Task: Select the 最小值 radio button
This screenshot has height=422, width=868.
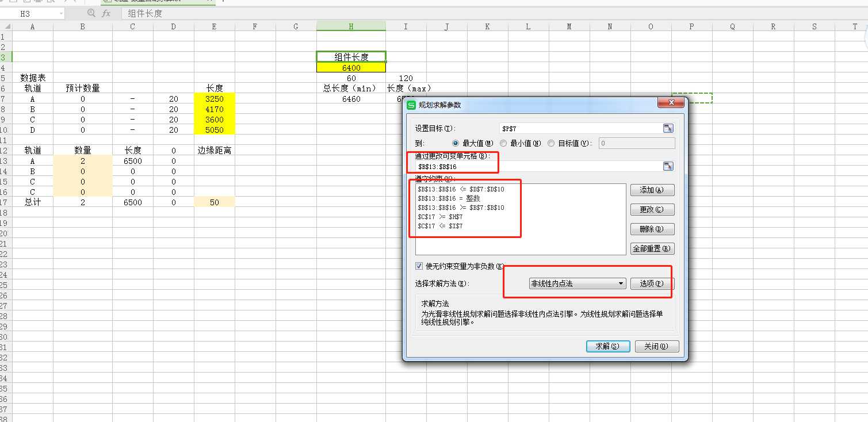Action: (x=503, y=143)
